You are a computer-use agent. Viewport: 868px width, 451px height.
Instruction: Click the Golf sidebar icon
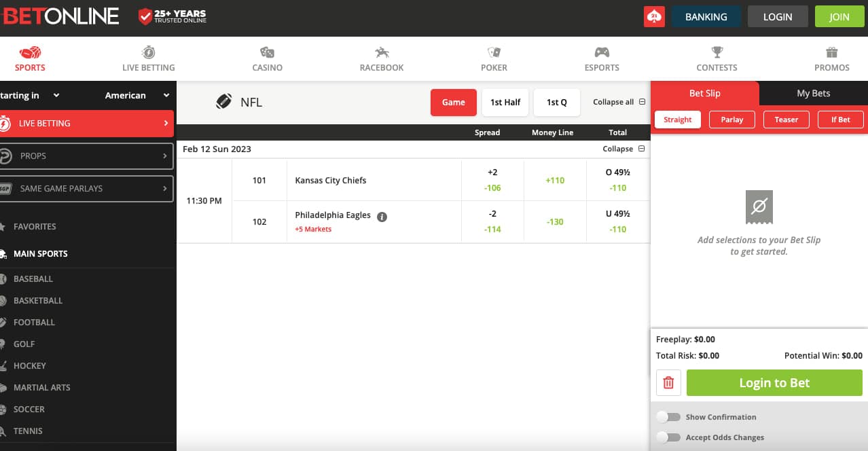click(3, 344)
